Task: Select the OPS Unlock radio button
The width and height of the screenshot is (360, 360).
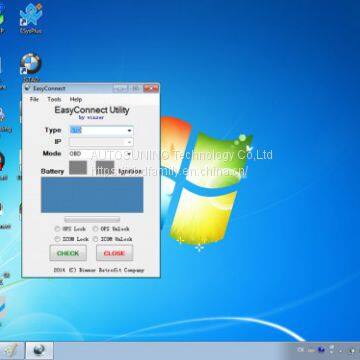Action: tap(95, 229)
